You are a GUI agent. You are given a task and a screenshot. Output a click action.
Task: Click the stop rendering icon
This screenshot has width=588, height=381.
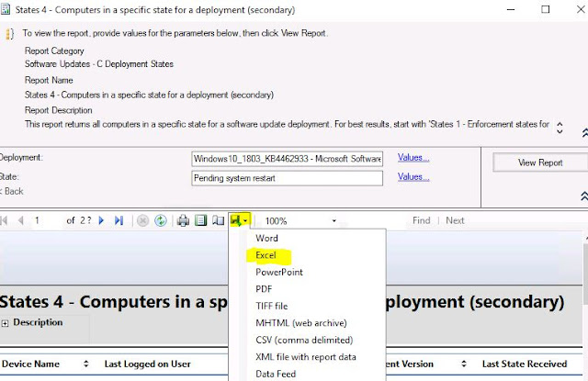click(x=142, y=220)
